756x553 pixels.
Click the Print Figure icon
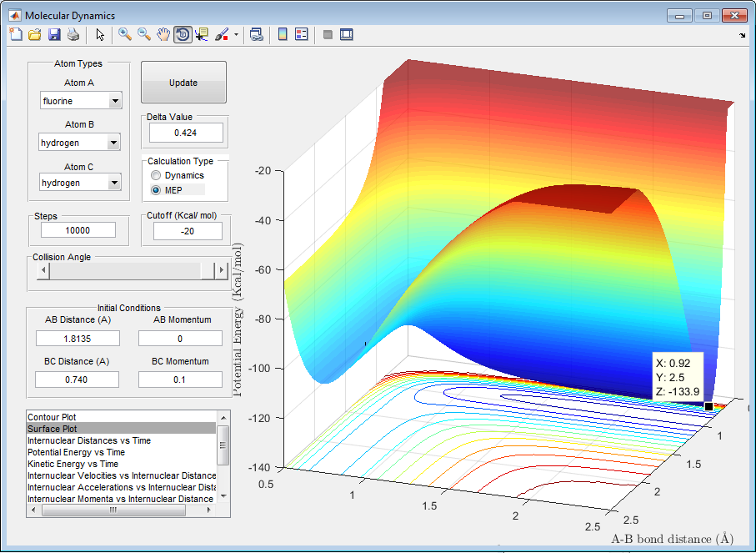[73, 34]
